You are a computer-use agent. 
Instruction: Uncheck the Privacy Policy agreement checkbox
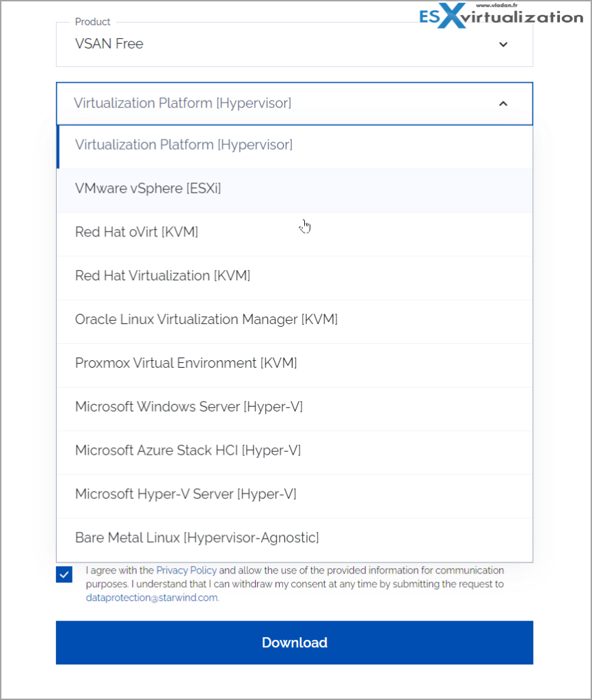(64, 574)
